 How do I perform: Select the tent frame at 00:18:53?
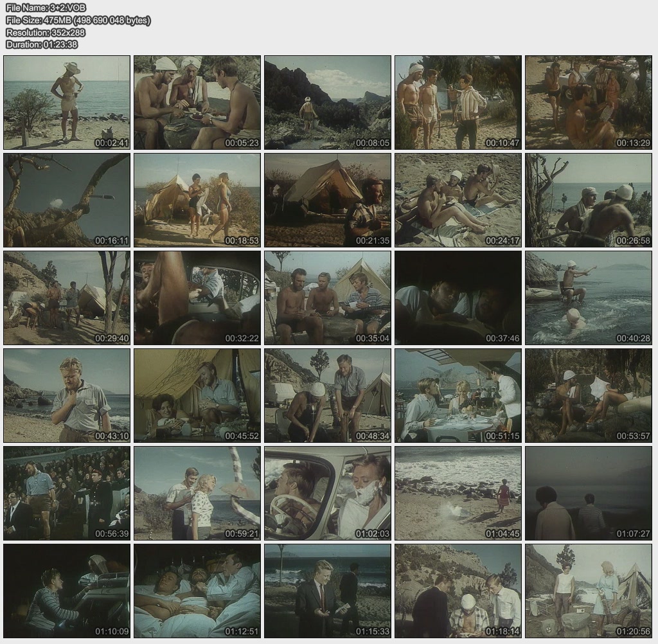[x=197, y=201]
